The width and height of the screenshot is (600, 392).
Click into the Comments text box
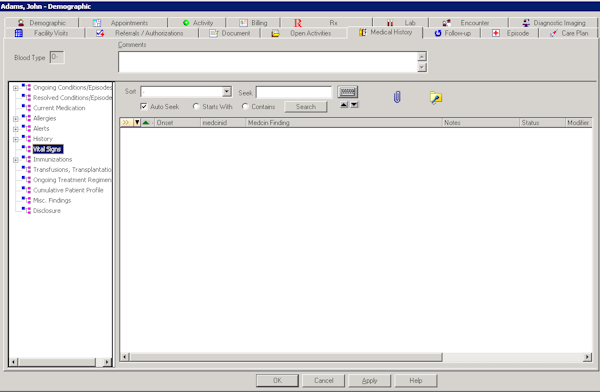click(x=268, y=62)
